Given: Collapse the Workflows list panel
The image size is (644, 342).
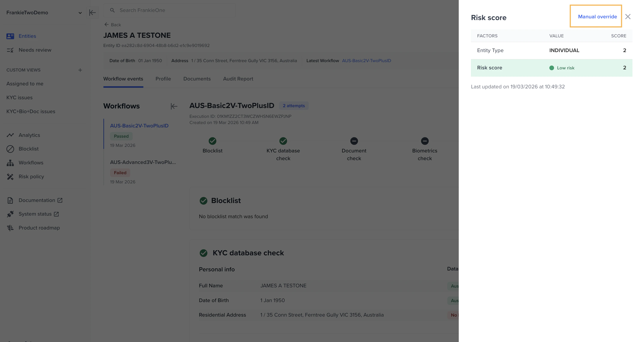Looking at the screenshot, I should (x=174, y=106).
